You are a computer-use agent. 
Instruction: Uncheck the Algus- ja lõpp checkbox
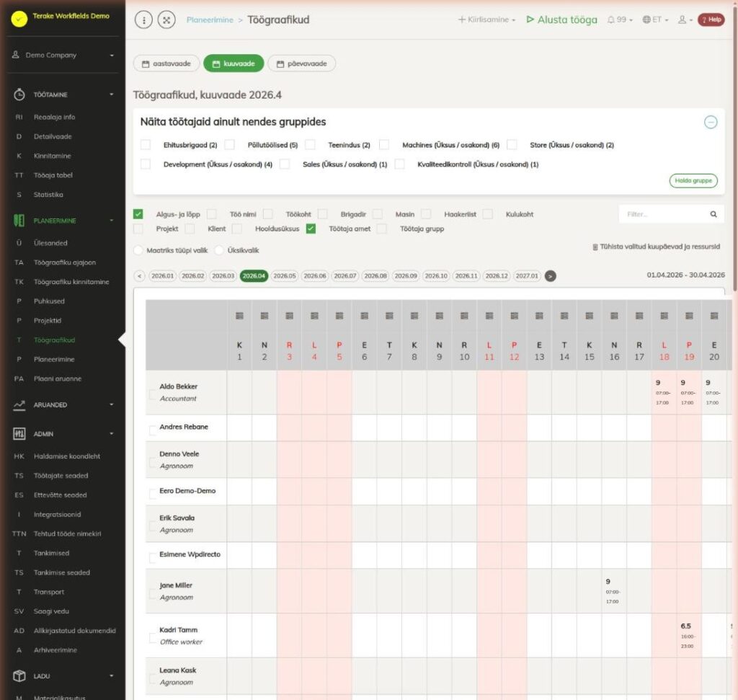(138, 214)
